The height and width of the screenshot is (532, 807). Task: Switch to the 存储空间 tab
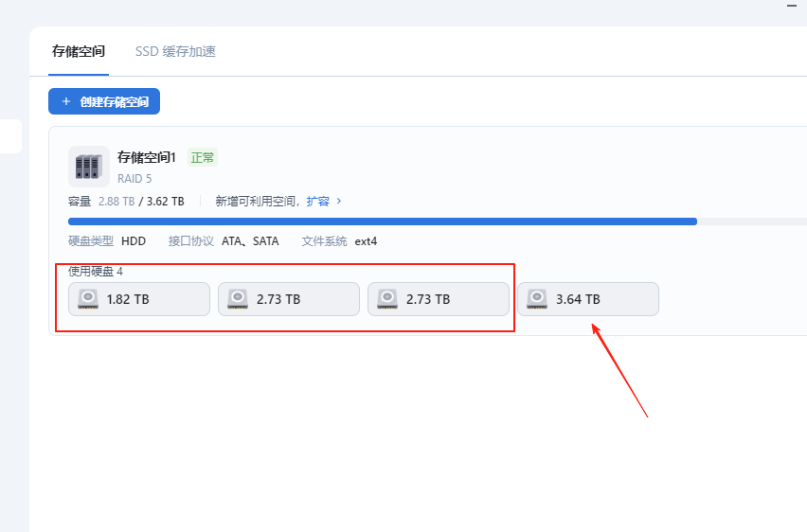(x=79, y=51)
